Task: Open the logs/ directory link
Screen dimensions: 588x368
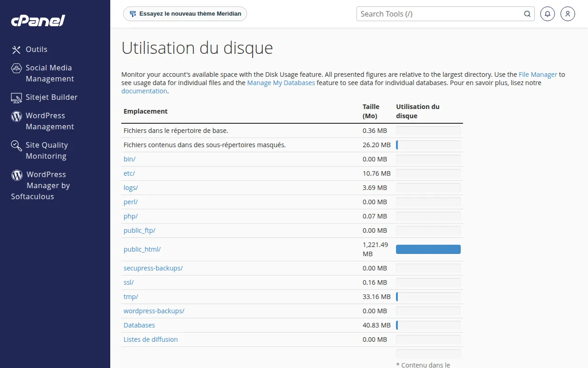Action: click(131, 188)
